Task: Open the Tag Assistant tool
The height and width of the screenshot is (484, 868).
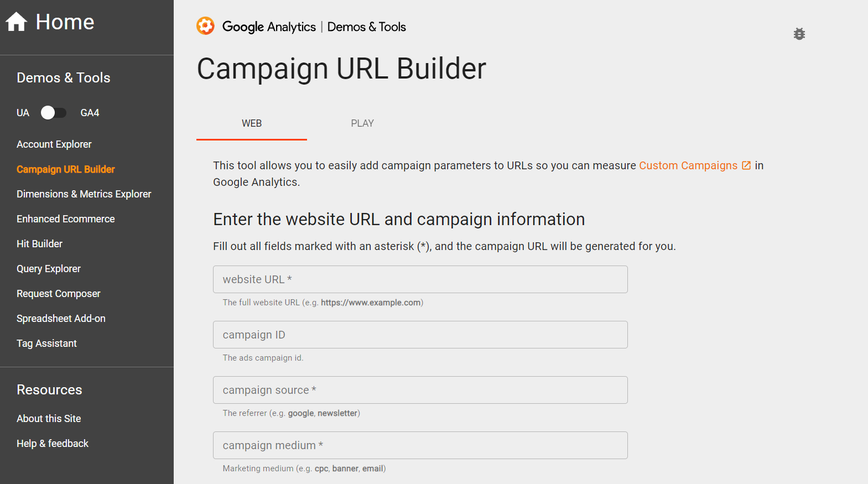Action: point(46,343)
